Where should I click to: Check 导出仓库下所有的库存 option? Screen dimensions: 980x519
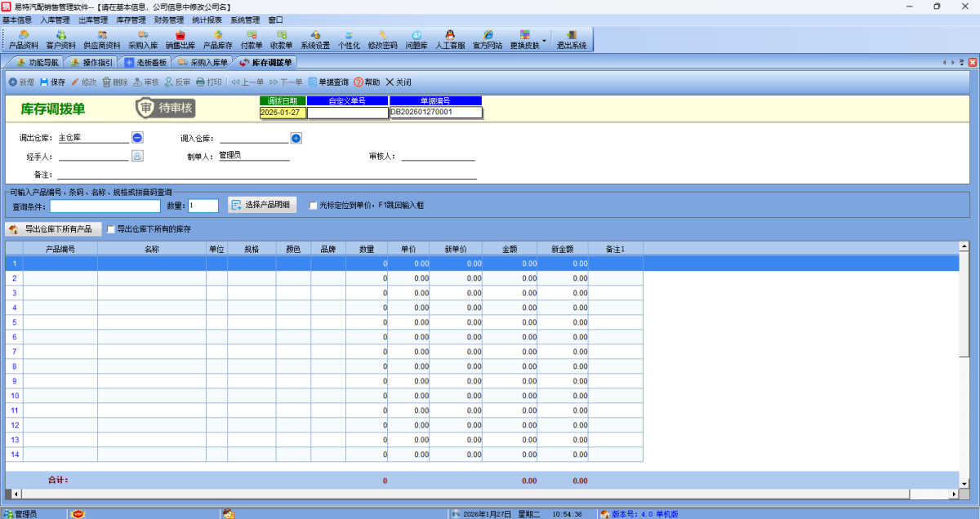click(x=111, y=230)
